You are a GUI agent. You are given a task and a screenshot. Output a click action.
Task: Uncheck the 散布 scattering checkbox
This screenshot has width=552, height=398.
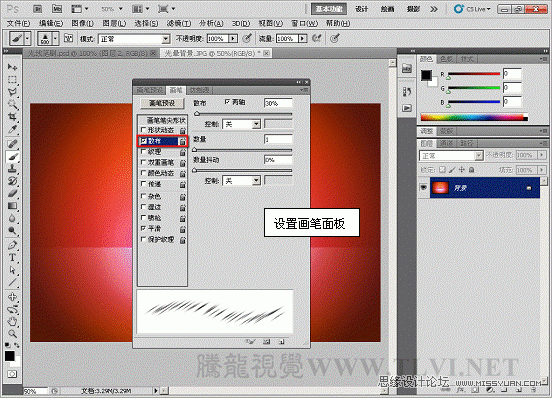click(x=144, y=141)
